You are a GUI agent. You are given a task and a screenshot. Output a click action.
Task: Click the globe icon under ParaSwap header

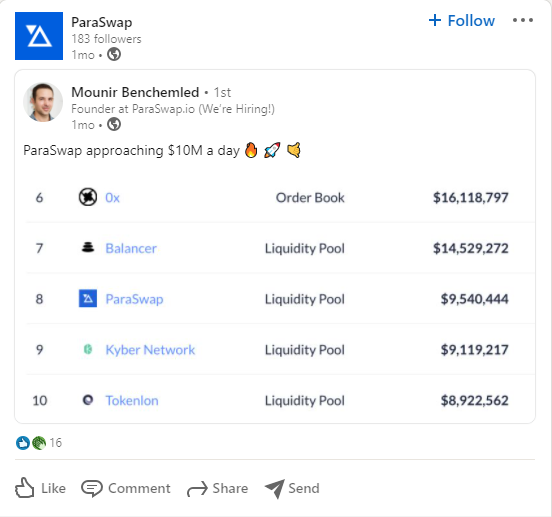click(x=114, y=55)
